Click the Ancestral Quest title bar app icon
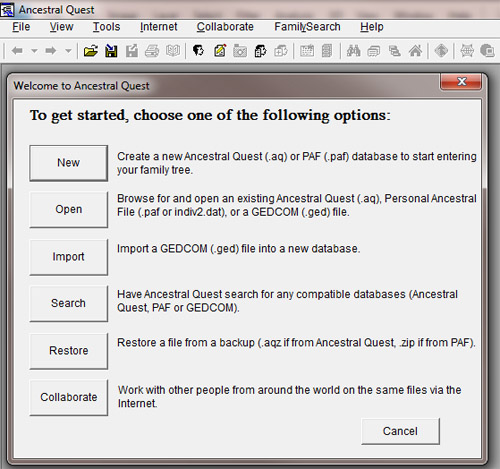The height and width of the screenshot is (469, 500). coord(7,10)
